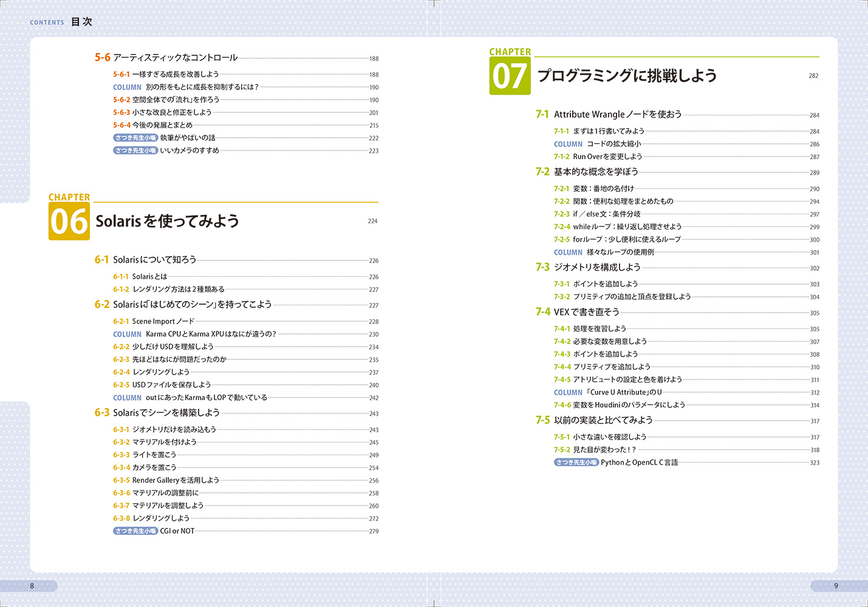This screenshot has width=868, height=607.
Task: Click the Chapter 07 title プログラミングに挑戦しよう
Action: point(627,76)
